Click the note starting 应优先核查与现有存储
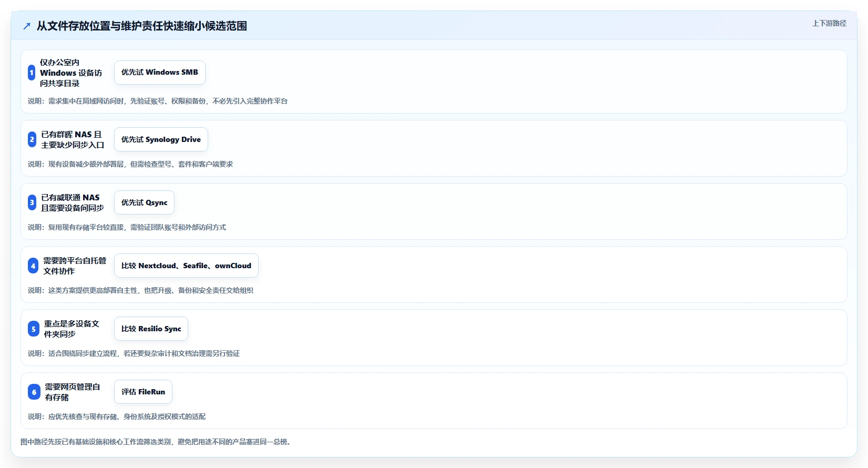 (117, 416)
